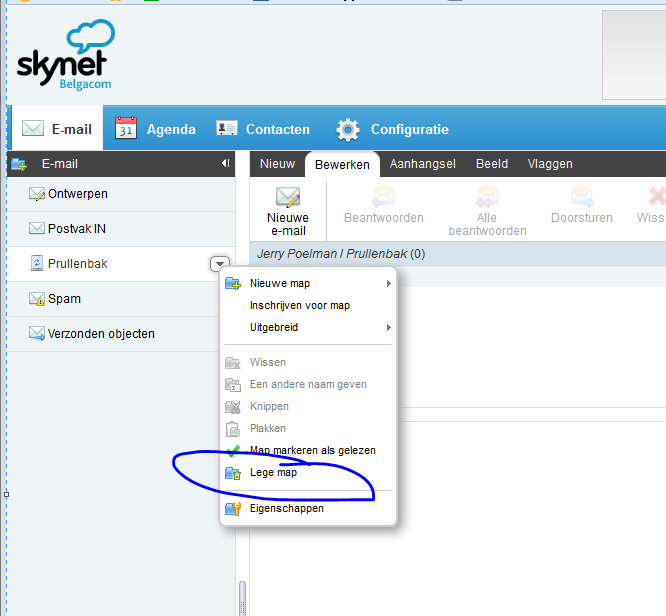This screenshot has height=616, width=666.
Task: Open the Contacten section
Action: [x=264, y=129]
